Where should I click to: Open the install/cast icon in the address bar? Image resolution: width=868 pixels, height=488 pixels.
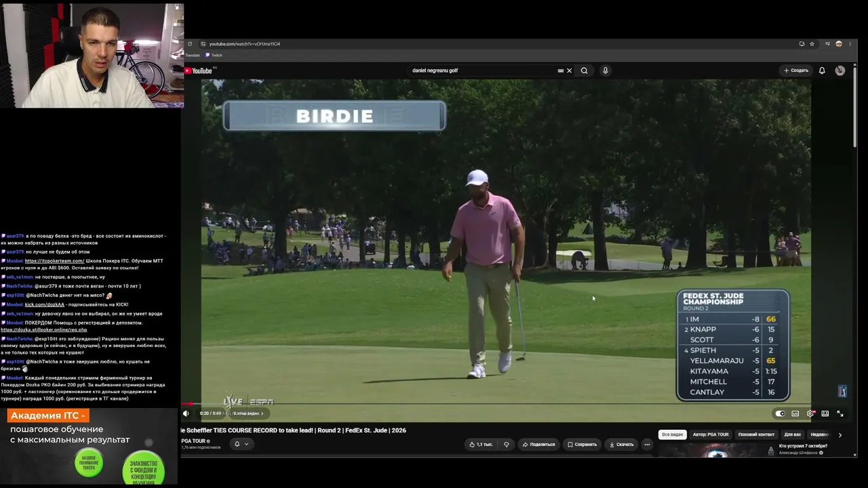(802, 44)
